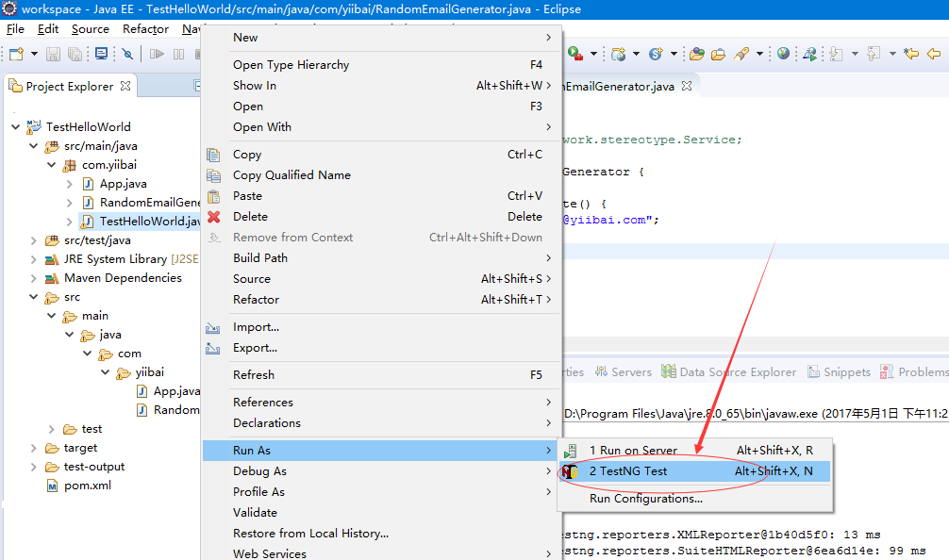
Task: Click the Last Edit Location icon
Action: click(911, 54)
